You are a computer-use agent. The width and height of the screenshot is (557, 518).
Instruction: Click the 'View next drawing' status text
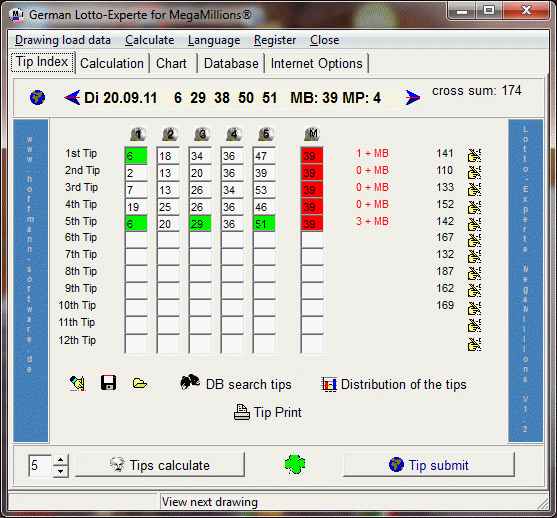tap(210, 502)
